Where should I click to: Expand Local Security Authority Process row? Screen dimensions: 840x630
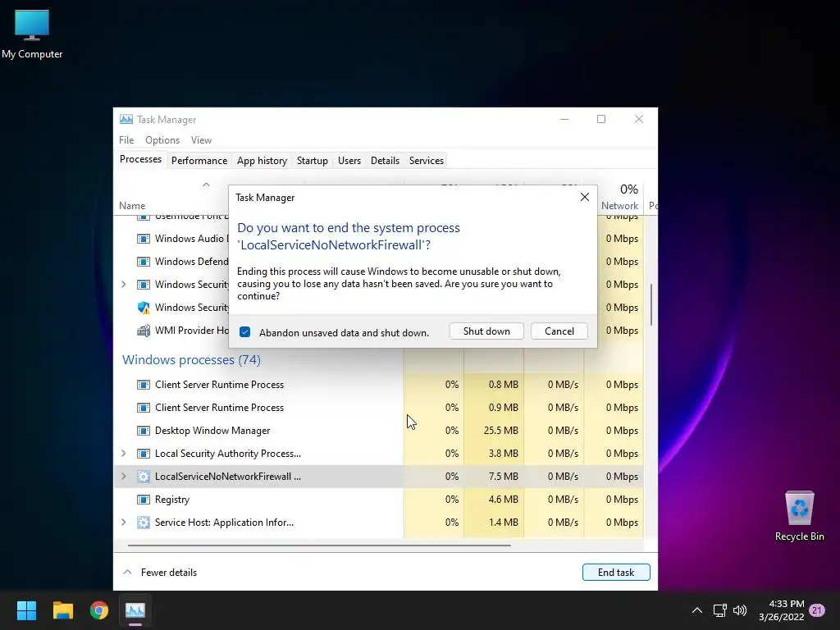124,454
